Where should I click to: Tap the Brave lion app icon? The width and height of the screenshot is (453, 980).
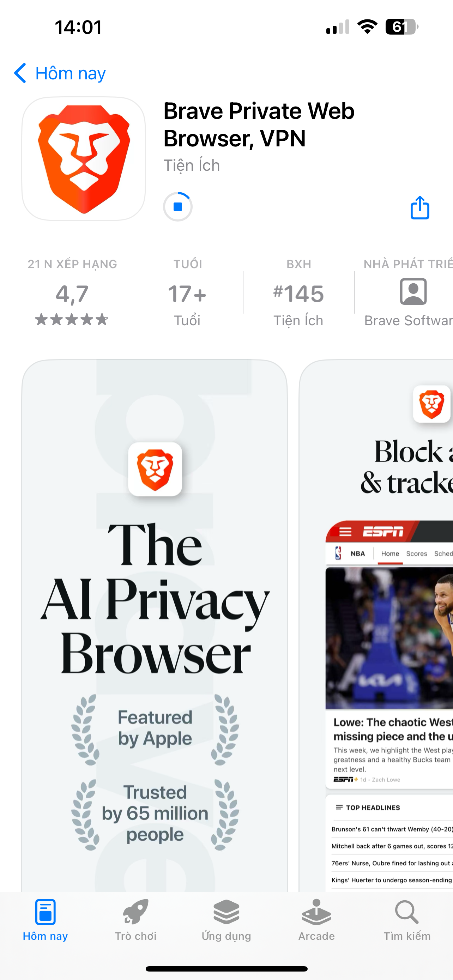(84, 159)
